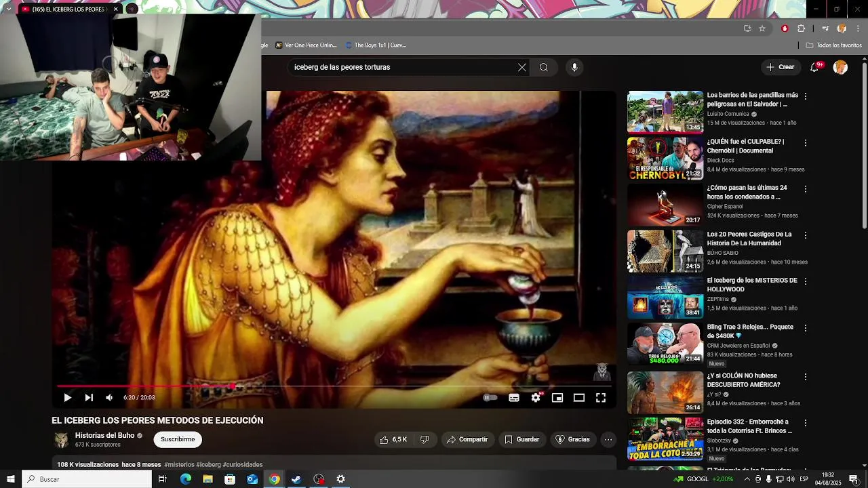Share the video via Compartir
This screenshot has height=488, width=868.
point(467,439)
